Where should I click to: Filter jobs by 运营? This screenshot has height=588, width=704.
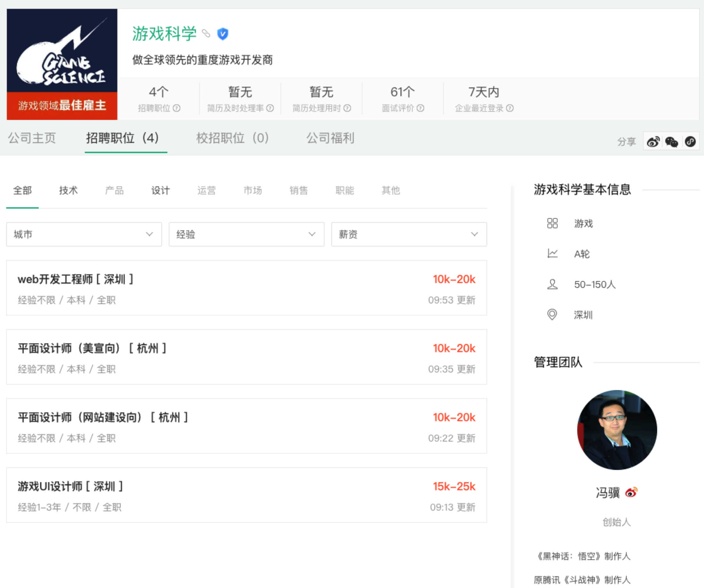click(x=207, y=190)
